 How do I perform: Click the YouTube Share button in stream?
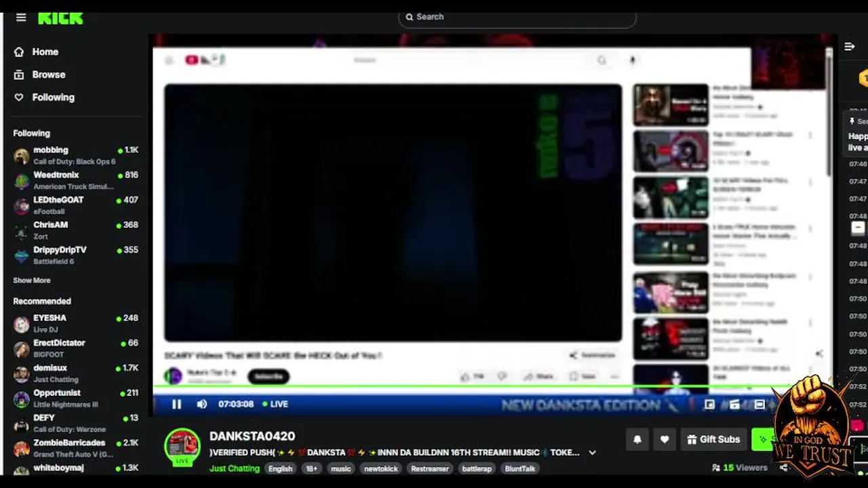tap(538, 376)
